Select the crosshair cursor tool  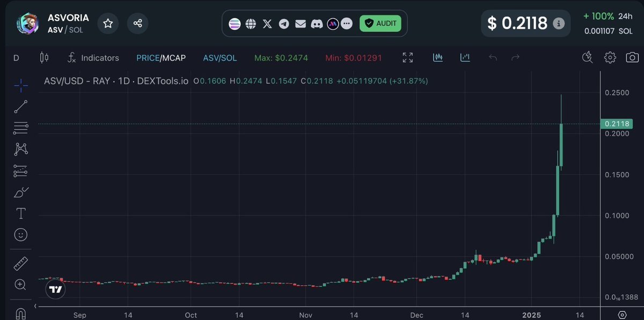(x=21, y=85)
